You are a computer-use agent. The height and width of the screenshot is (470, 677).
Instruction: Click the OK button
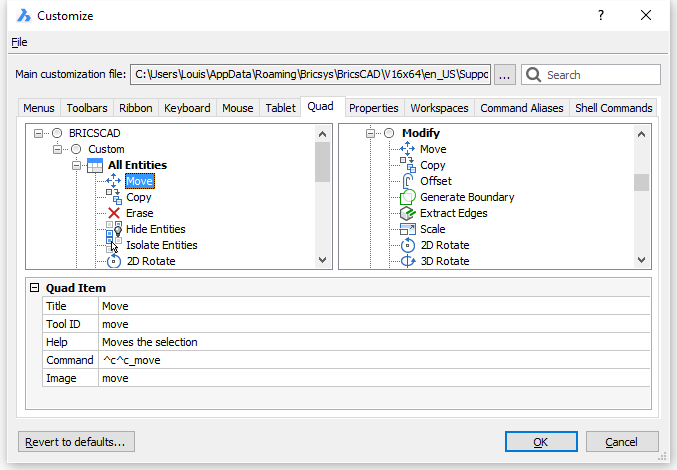pos(541,442)
